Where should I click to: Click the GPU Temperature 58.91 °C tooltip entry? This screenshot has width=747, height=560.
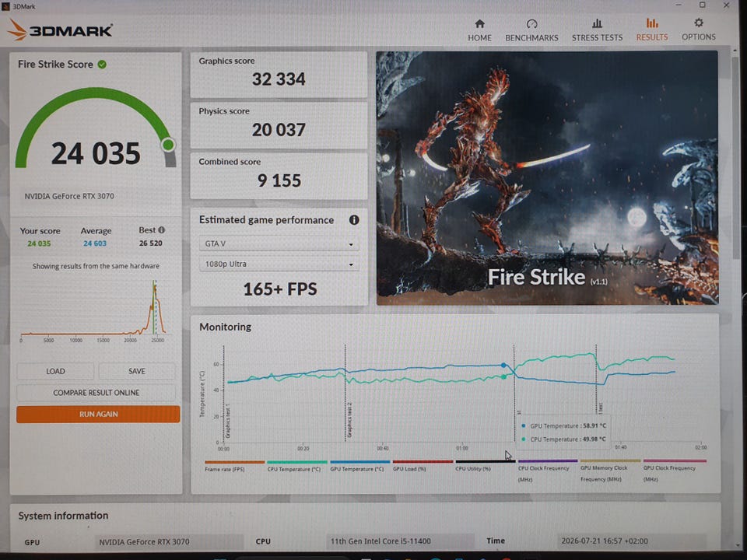(564, 425)
